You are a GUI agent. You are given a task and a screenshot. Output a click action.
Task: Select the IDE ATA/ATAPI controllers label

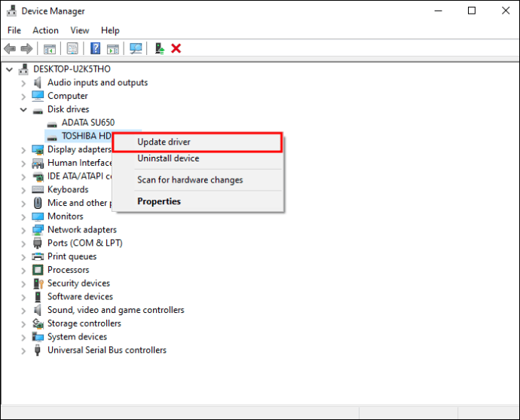(80, 176)
